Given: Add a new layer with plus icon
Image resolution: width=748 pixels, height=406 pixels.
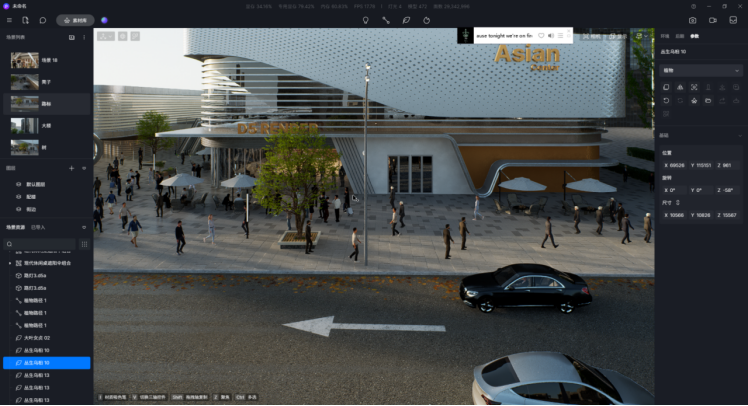Looking at the screenshot, I should [x=72, y=168].
